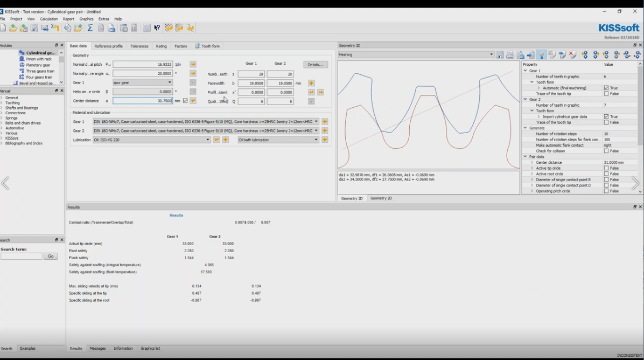
Task: Expand the Center distance property under Pair data
Action: [532, 162]
